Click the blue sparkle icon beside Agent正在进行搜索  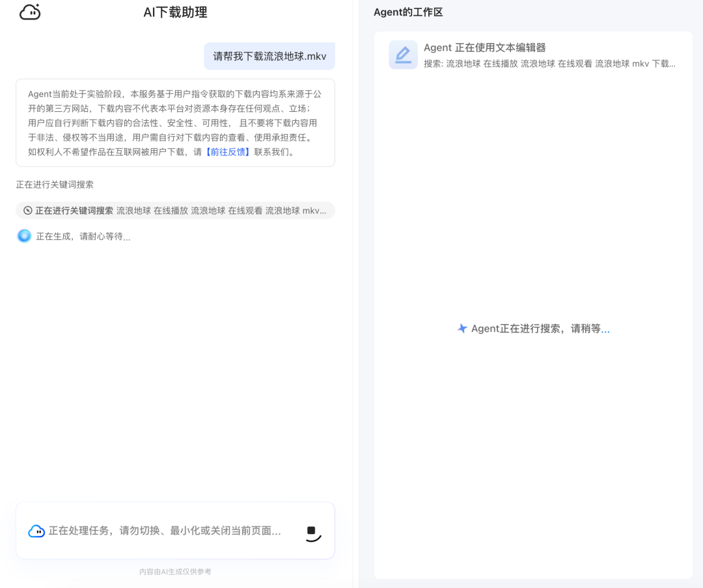pos(462,328)
